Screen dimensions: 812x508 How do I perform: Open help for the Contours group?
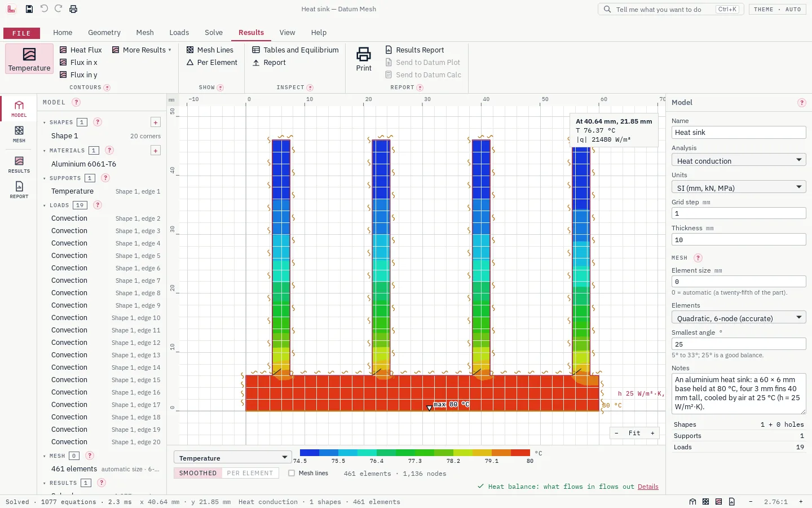click(x=107, y=87)
